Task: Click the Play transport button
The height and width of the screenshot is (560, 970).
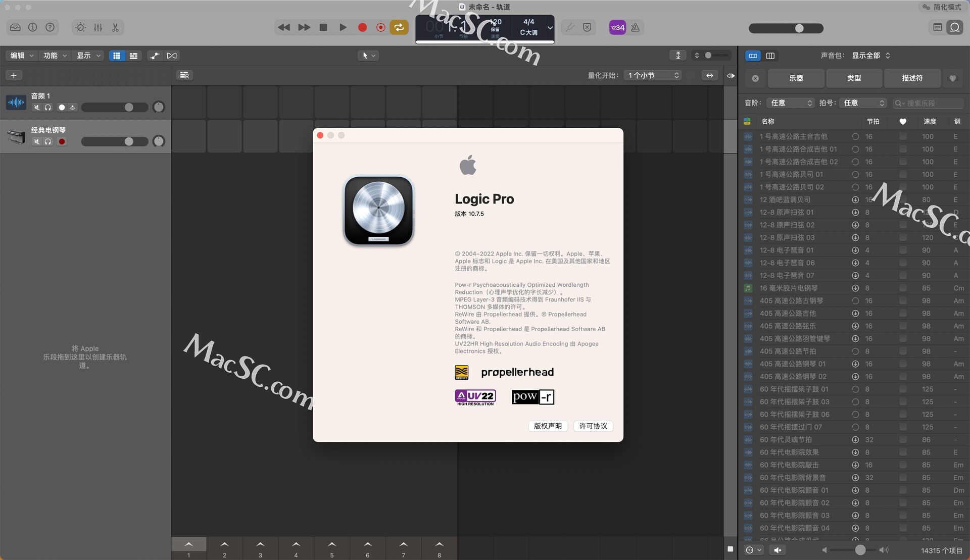Action: click(343, 27)
